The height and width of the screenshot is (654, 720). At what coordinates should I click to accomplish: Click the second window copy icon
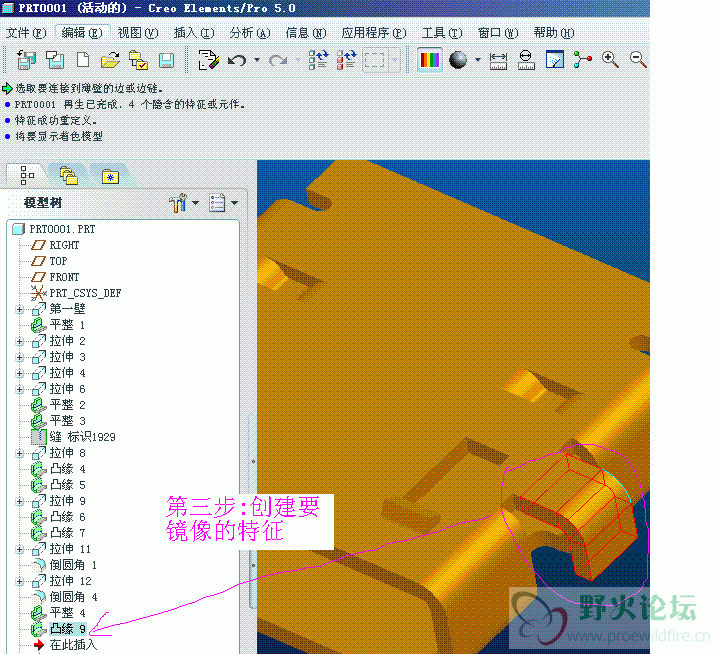pyautogui.click(x=55, y=60)
